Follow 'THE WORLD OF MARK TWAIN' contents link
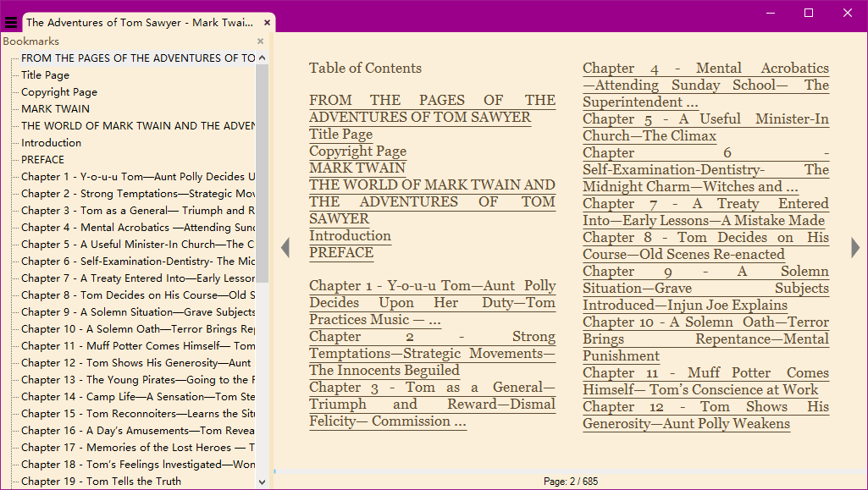Screen dimensions: 868x490 [433, 202]
